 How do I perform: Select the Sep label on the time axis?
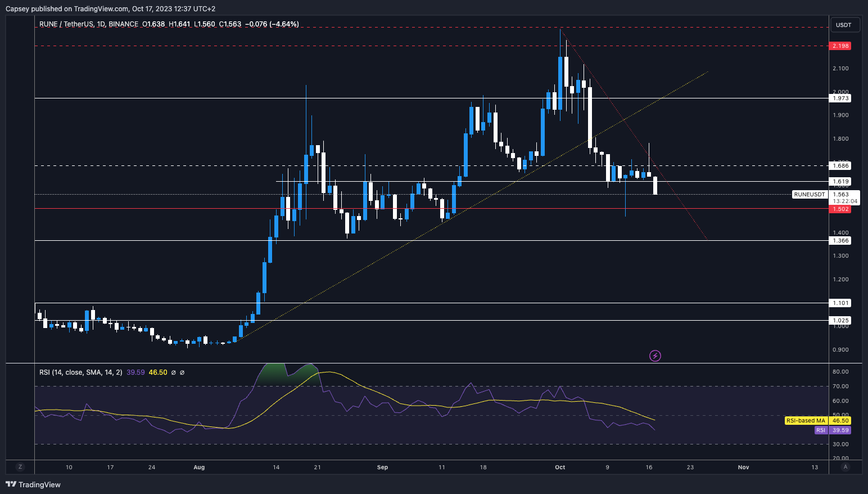coord(382,467)
